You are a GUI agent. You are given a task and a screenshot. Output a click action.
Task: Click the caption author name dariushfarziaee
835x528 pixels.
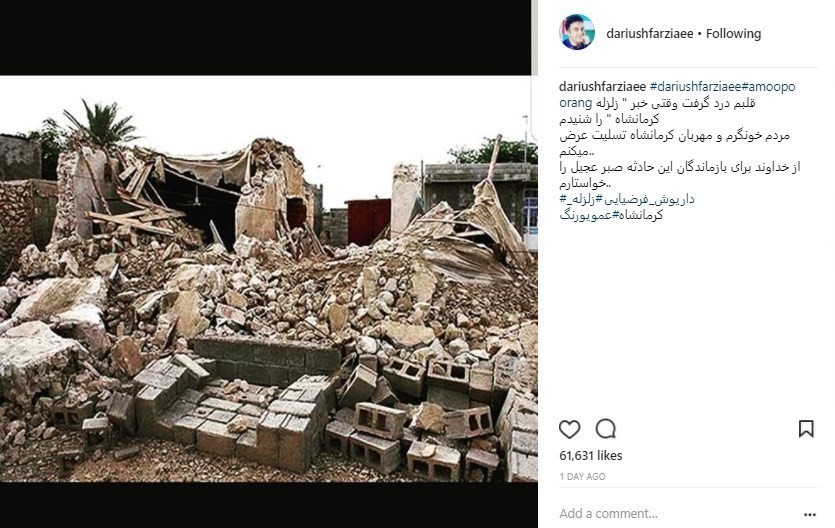(602, 87)
